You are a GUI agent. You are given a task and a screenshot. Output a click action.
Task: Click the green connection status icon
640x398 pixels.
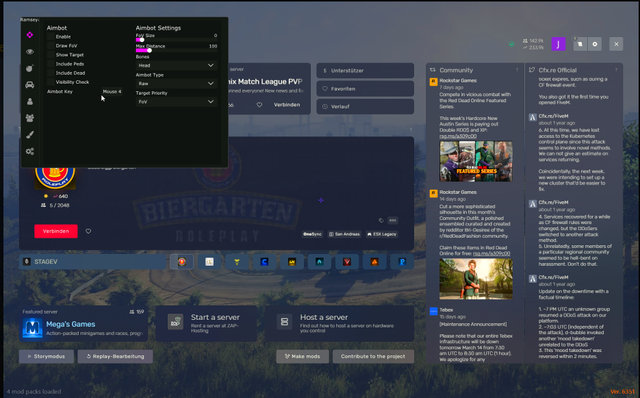point(511,44)
